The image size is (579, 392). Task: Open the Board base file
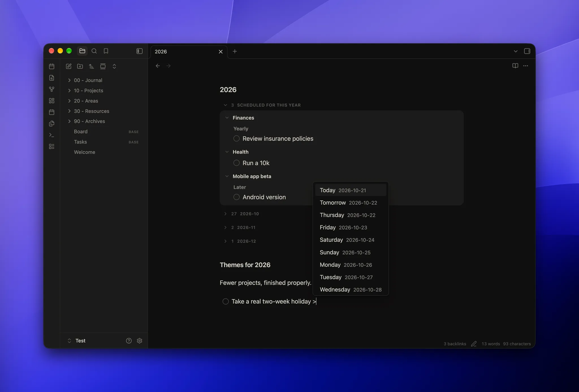(x=104, y=132)
